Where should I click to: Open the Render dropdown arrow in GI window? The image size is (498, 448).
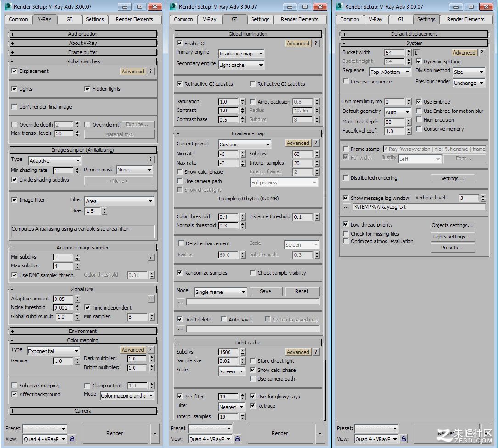320,433
